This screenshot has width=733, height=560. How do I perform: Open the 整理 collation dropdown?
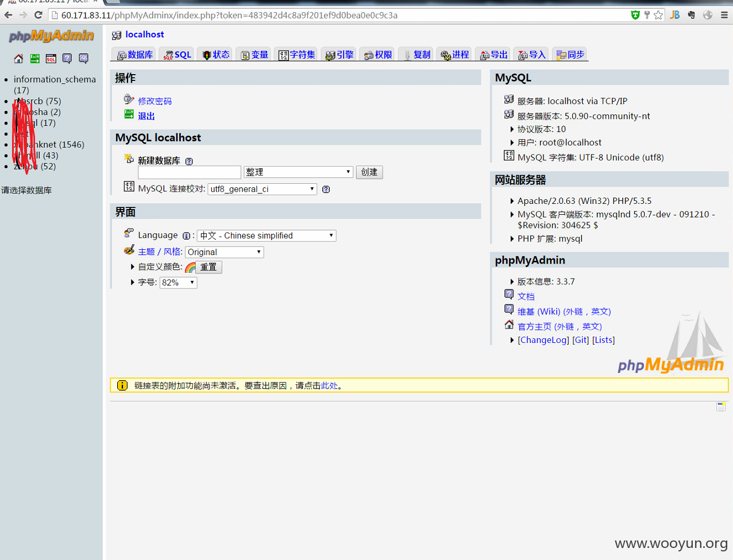(x=298, y=172)
